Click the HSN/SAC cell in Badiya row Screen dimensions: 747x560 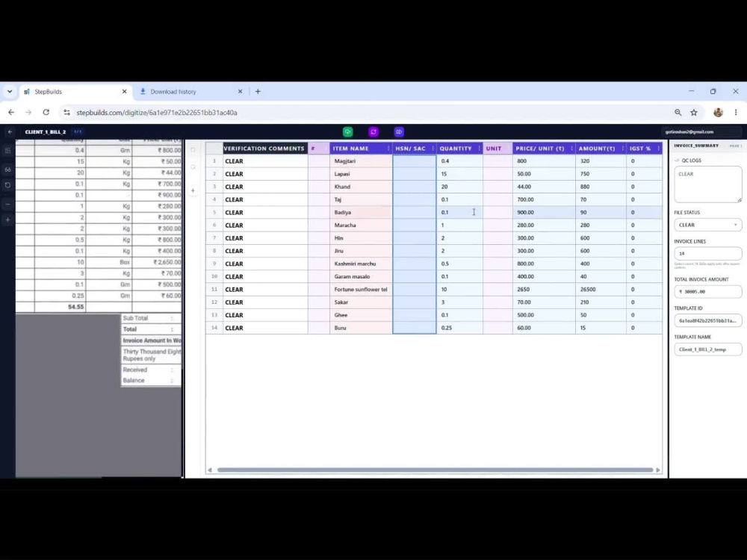coord(415,212)
